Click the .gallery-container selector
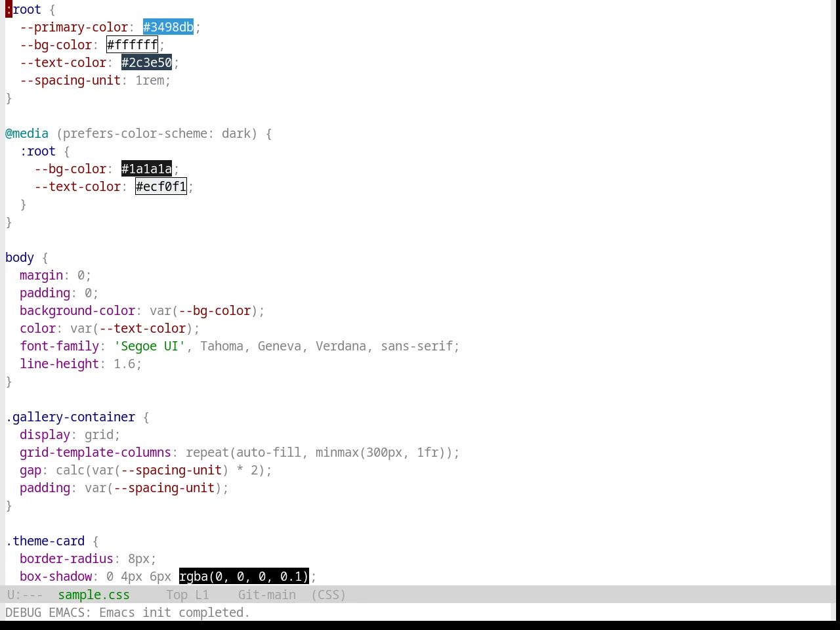Screen dimensions: 840x630 [x=70, y=417]
